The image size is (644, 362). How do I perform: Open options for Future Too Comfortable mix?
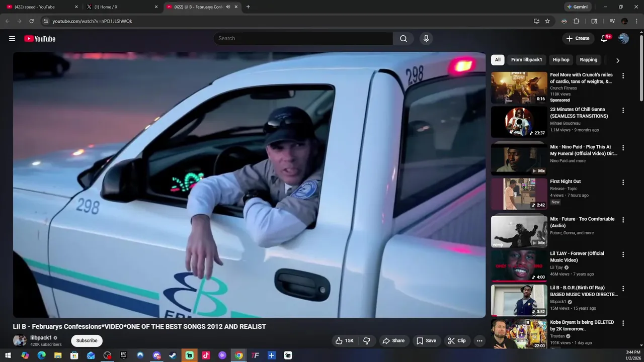(623, 220)
